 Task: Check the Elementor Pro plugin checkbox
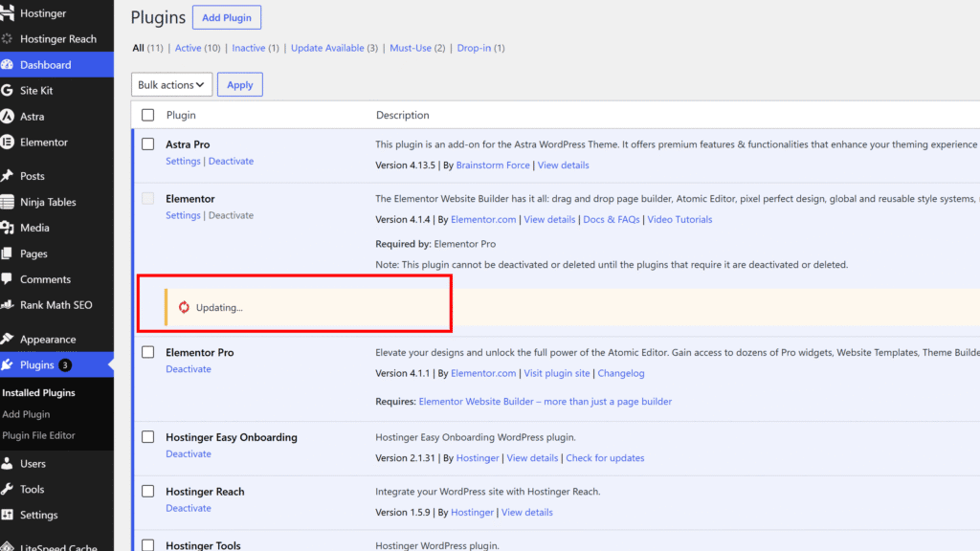147,352
